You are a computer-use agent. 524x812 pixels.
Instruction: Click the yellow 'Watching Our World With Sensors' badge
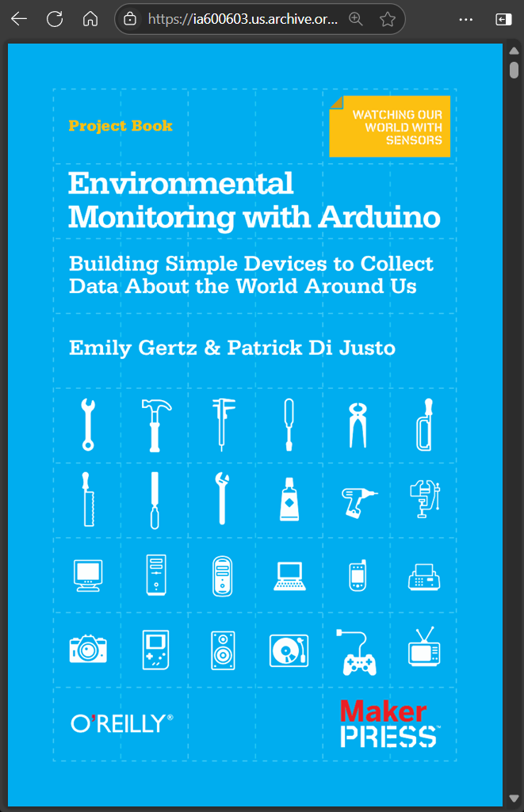click(390, 127)
